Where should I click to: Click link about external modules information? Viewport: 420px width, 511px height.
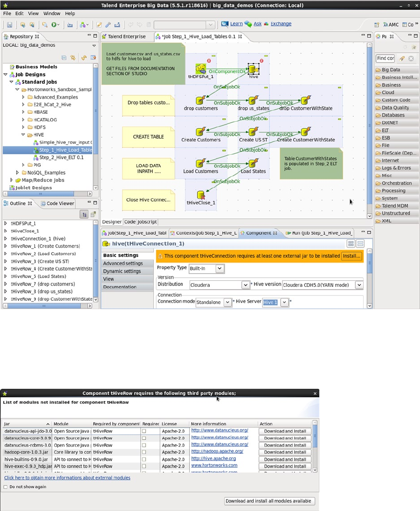pos(67,478)
